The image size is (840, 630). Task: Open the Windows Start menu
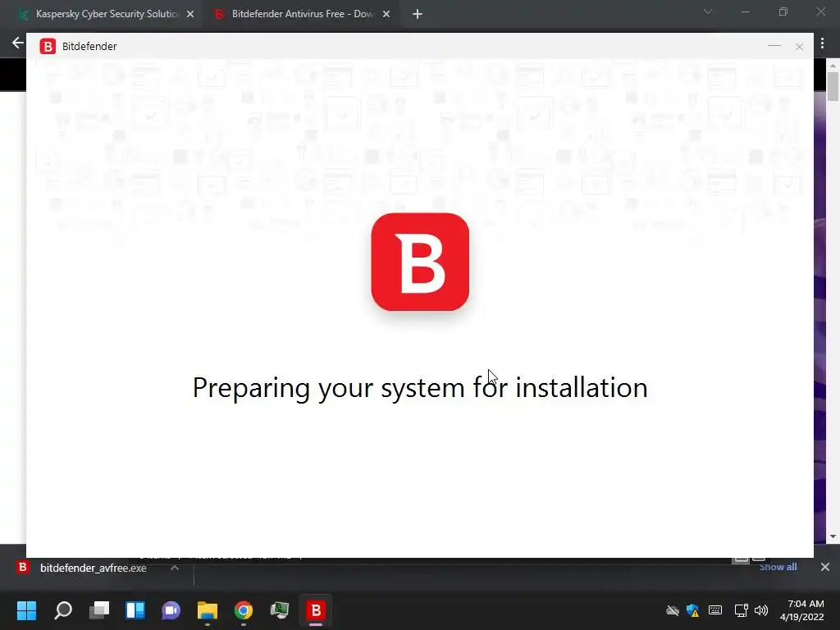point(26,610)
